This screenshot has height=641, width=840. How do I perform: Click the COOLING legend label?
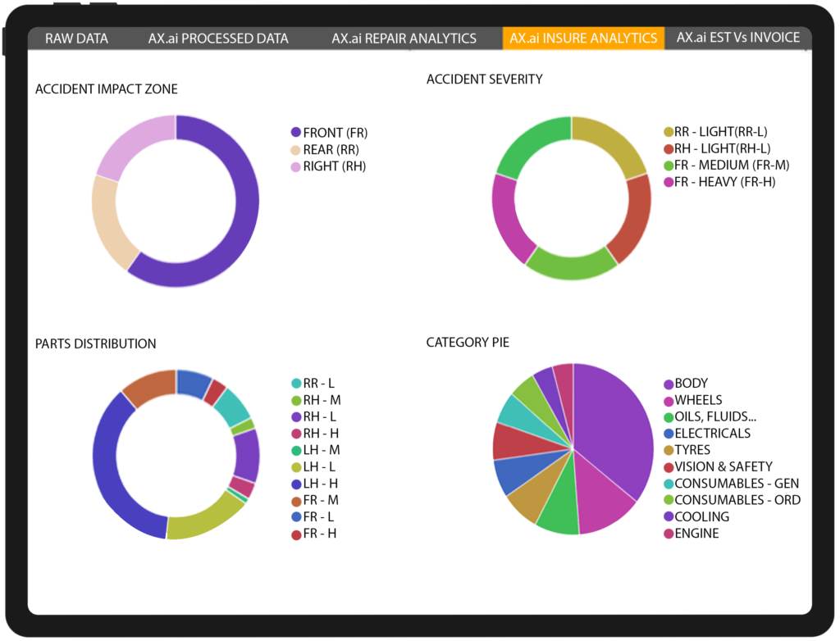click(702, 516)
